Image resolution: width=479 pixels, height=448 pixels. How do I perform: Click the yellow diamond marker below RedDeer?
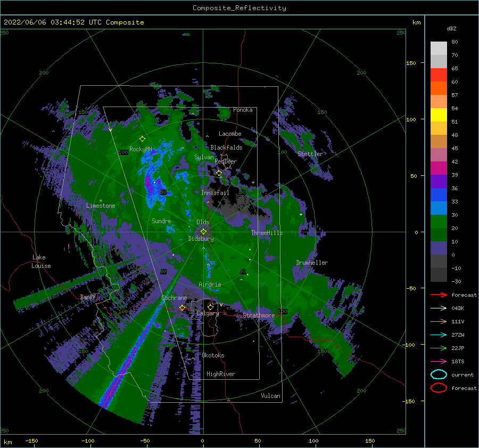click(x=219, y=173)
